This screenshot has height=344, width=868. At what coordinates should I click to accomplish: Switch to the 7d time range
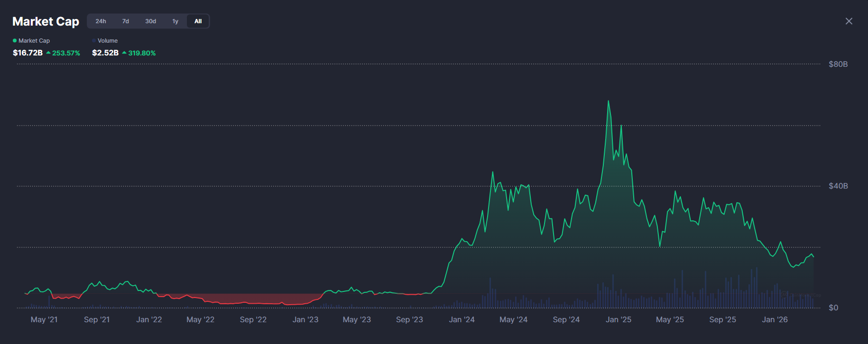pos(126,21)
